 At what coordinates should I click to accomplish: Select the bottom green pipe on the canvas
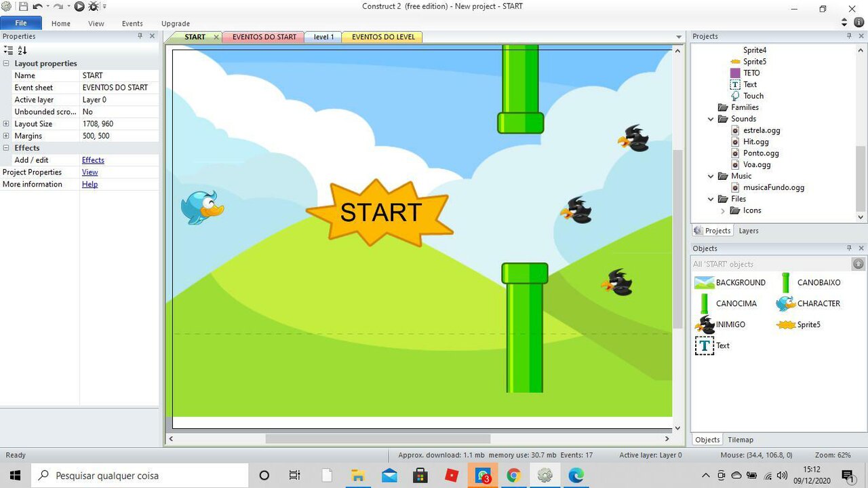click(x=525, y=327)
